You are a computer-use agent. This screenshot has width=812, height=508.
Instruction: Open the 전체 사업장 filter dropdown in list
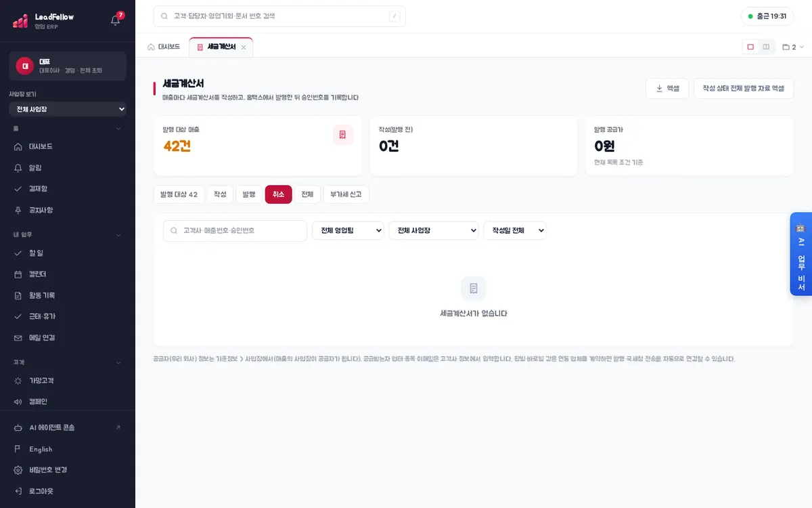(x=434, y=230)
